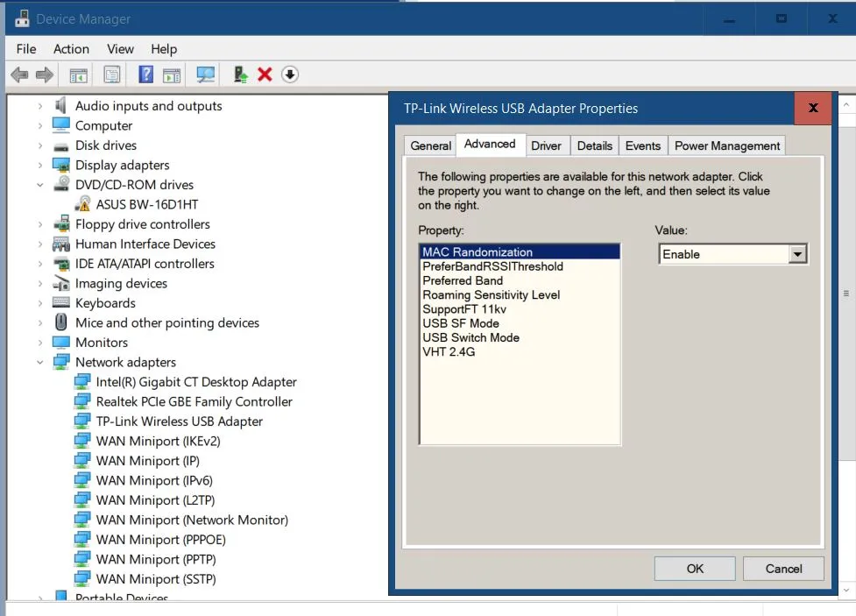The image size is (856, 616).
Task: Select the VHT 2.4G property
Action: (x=520, y=351)
